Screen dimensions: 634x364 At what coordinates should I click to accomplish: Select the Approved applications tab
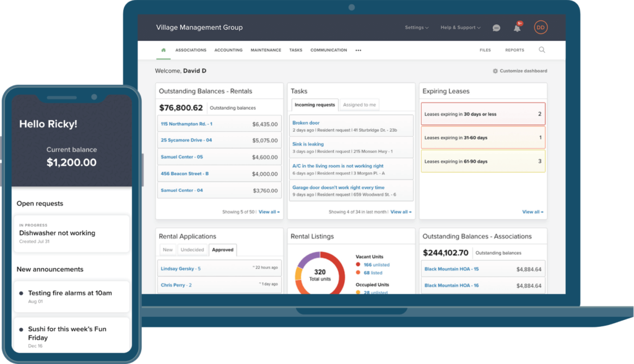click(223, 250)
